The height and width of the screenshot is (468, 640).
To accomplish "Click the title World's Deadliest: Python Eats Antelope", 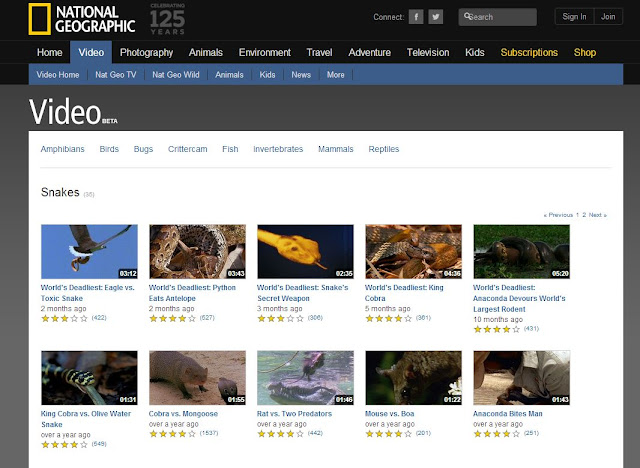I will pos(192,293).
